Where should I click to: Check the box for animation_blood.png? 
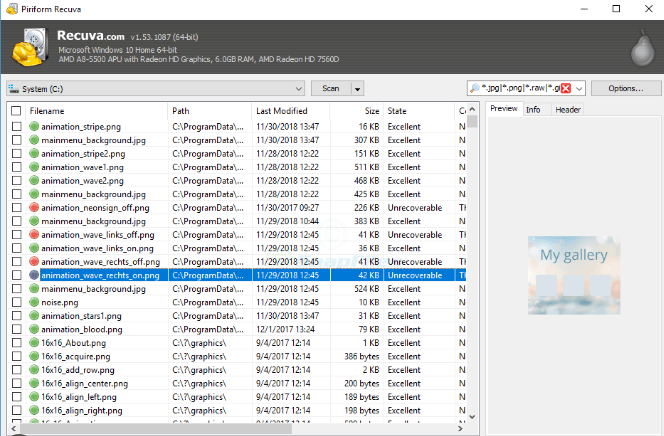pos(16,329)
